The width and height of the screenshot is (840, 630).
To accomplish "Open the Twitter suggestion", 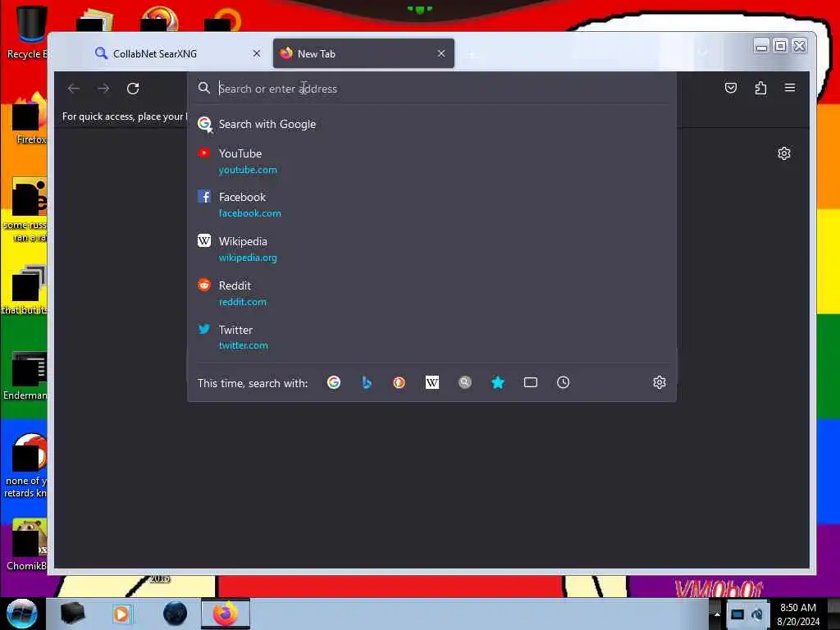I will point(431,337).
